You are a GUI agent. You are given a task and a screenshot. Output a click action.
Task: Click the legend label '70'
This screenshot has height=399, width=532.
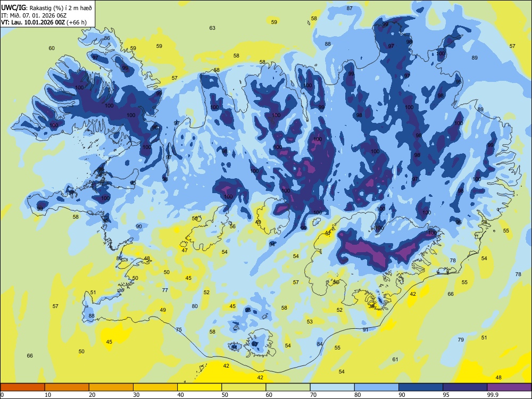coord(313,395)
